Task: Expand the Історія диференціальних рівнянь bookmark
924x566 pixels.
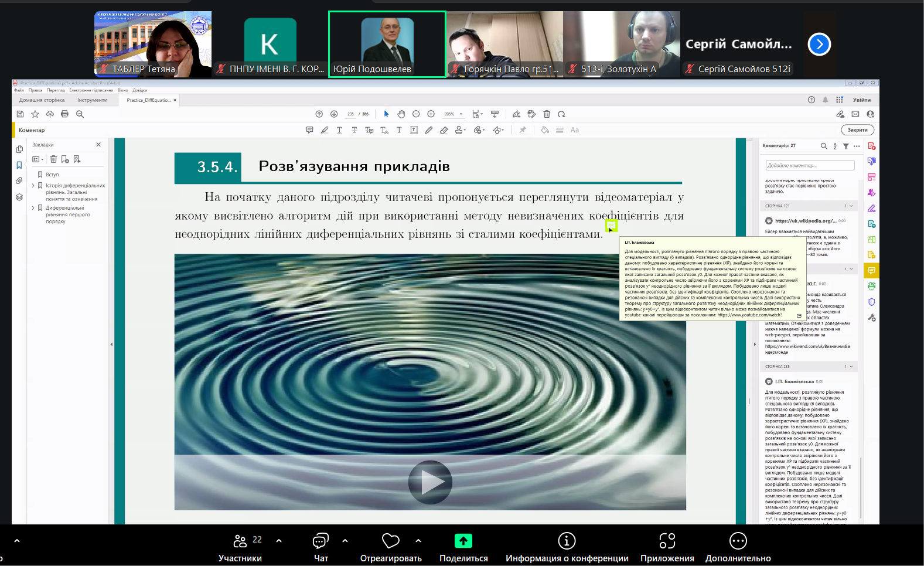Action: pyautogui.click(x=33, y=186)
